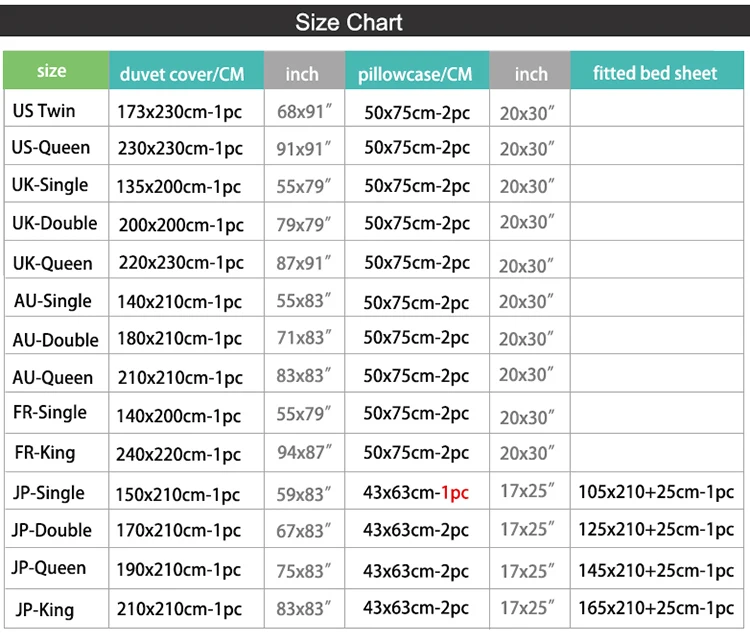This screenshot has height=643, width=750.
Task: Select the 'AU-Single' size label
Action: pos(53,301)
